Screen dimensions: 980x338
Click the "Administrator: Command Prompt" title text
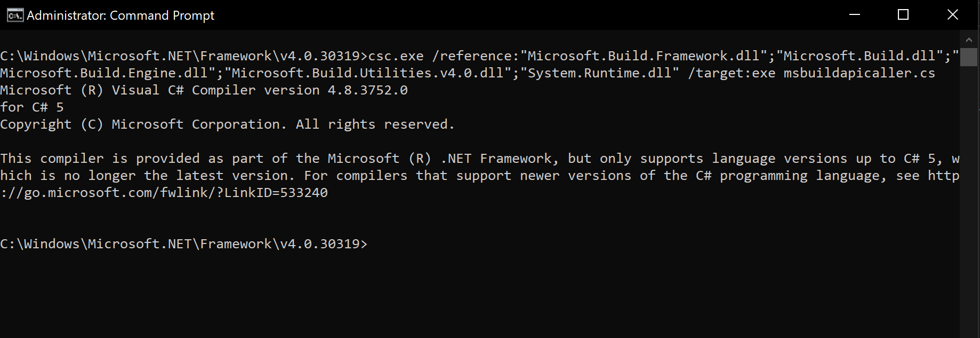[121, 15]
